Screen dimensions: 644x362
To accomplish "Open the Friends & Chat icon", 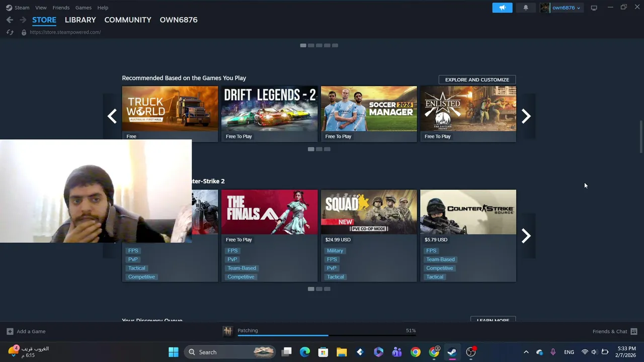I will tap(634, 331).
